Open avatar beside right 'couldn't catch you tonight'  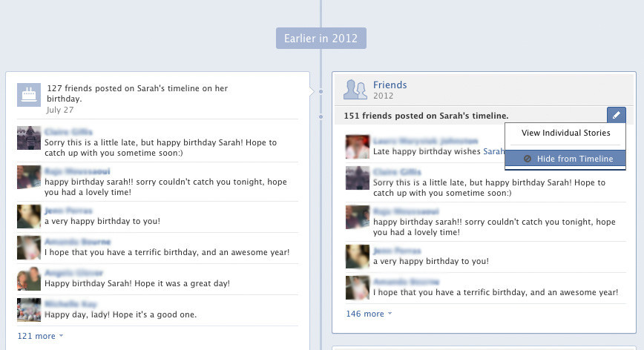[358, 217]
